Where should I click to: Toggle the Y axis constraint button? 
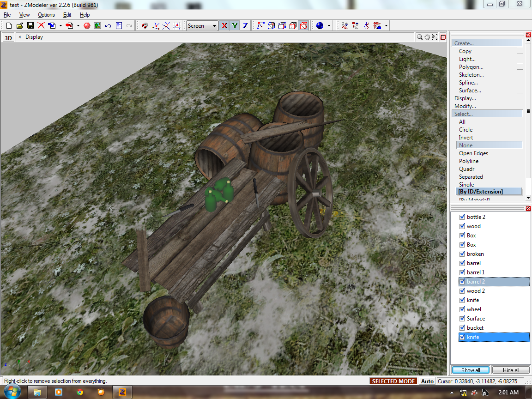point(235,26)
